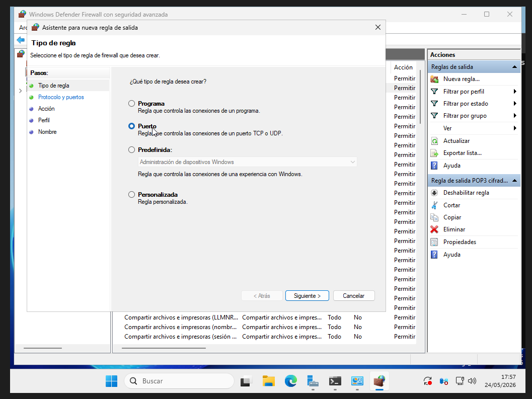Click the Deshabilitar regla icon
The width and height of the screenshot is (532, 399).
(434, 193)
